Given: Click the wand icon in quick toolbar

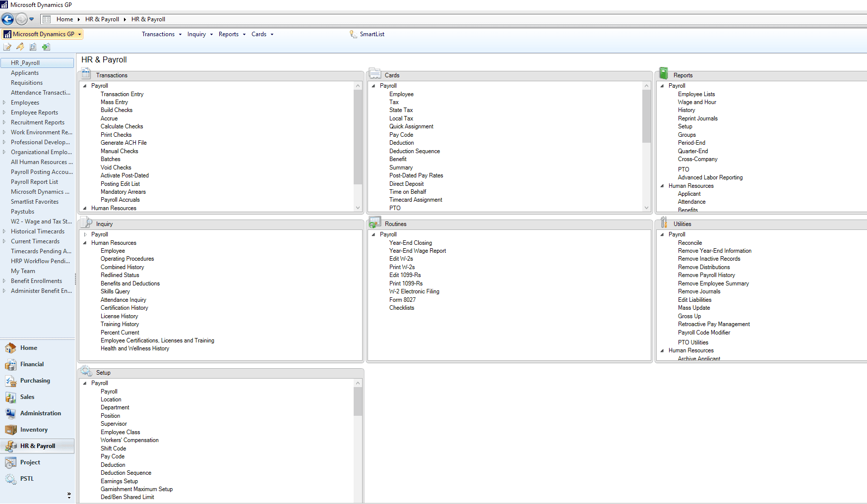Looking at the screenshot, I should (x=20, y=47).
